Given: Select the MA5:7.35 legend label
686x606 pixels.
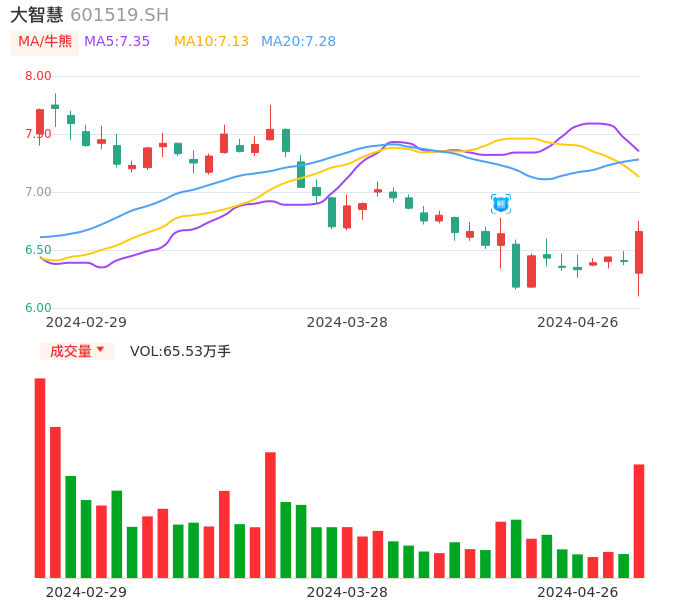Looking at the screenshot, I should coord(117,42).
